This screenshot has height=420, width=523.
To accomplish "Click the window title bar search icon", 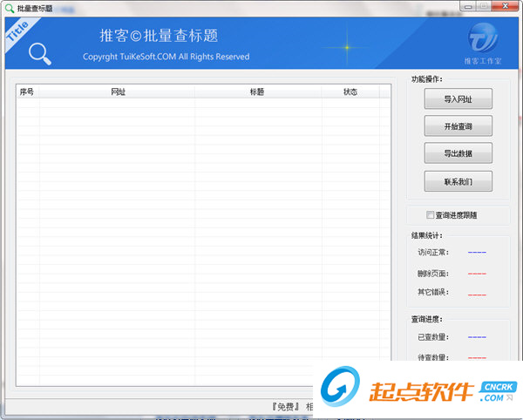I will pos(10,8).
